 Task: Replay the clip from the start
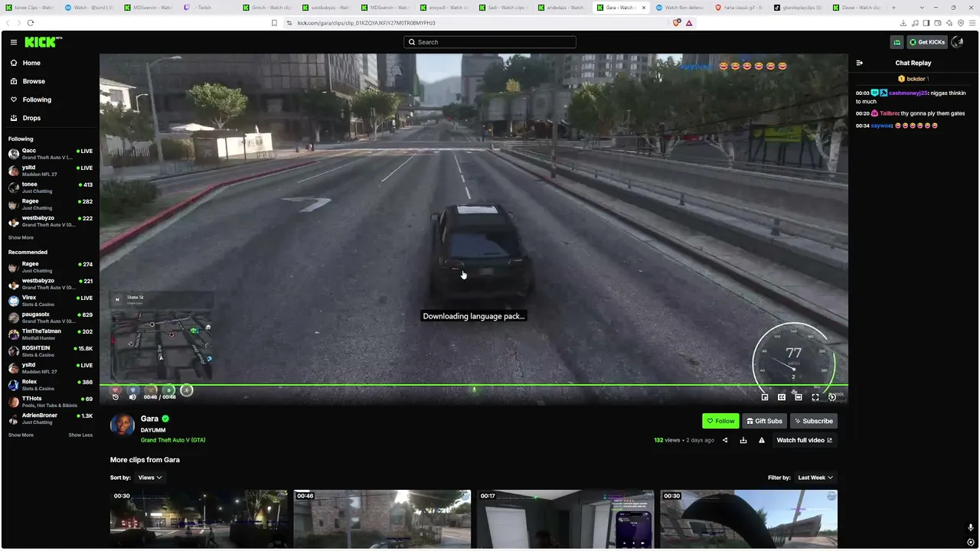(116, 396)
